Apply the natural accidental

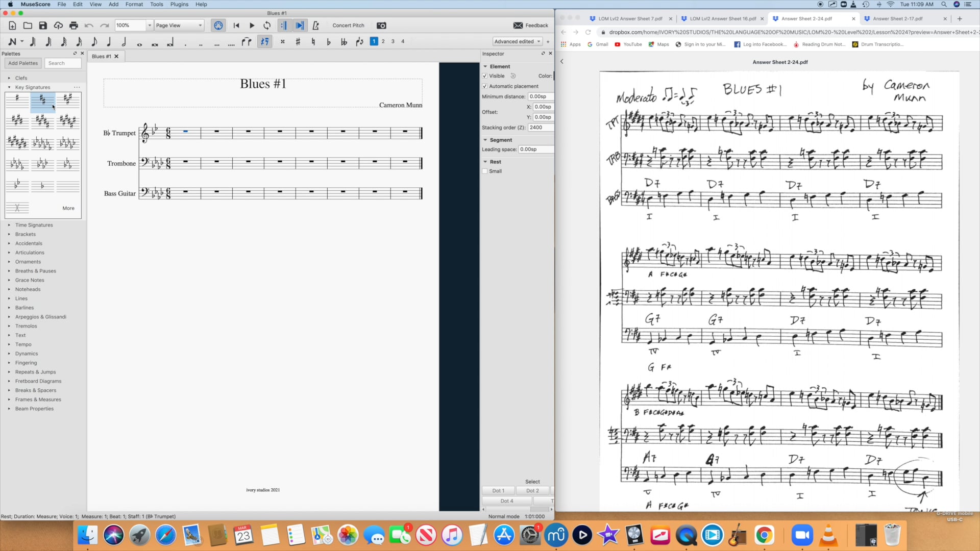coord(313,42)
